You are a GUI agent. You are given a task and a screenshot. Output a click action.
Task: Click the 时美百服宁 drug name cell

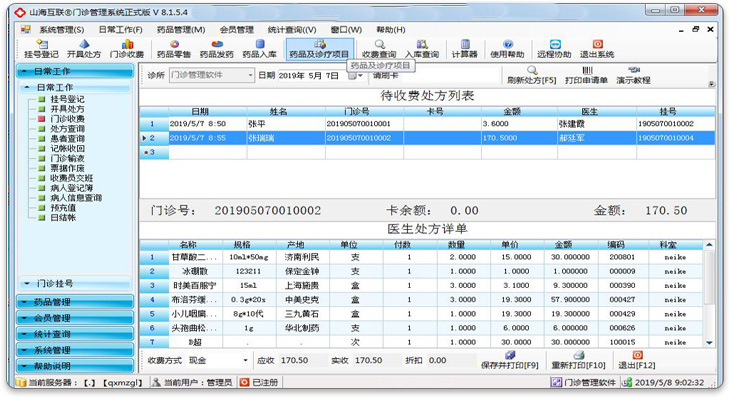tap(196, 285)
